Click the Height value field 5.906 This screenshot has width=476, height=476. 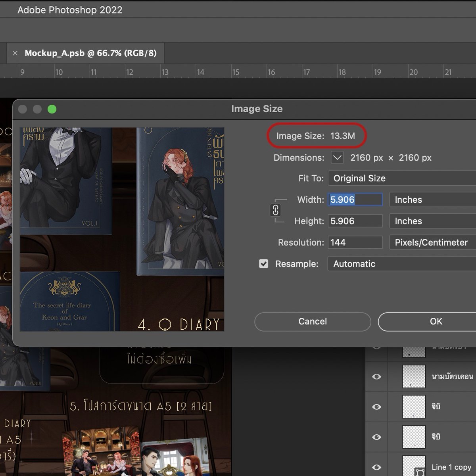click(x=355, y=221)
